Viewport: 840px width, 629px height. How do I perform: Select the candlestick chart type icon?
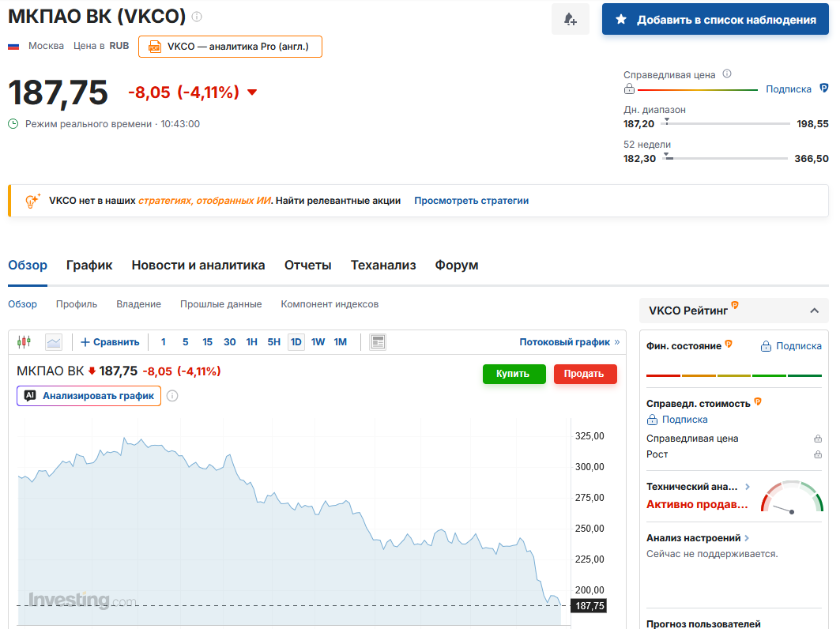[24, 342]
